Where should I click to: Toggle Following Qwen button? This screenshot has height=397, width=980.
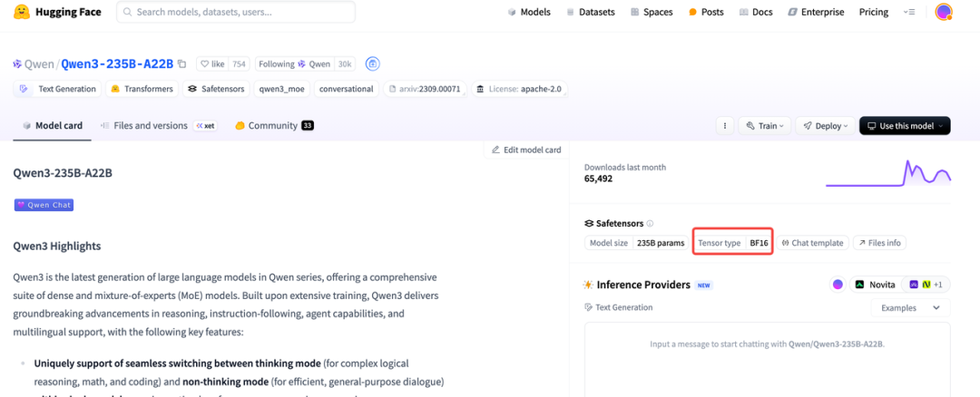294,63
